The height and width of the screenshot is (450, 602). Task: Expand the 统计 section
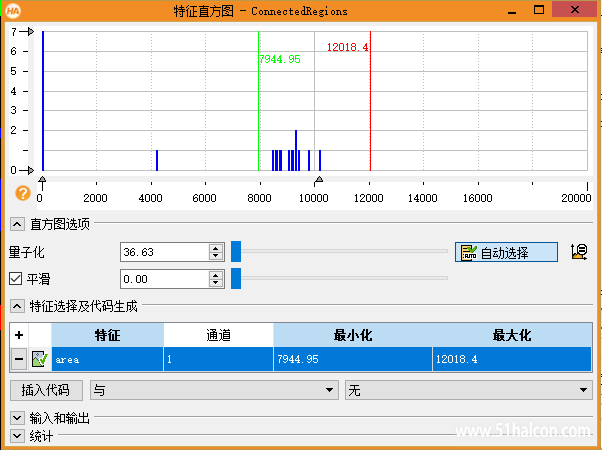pyautogui.click(x=17, y=436)
